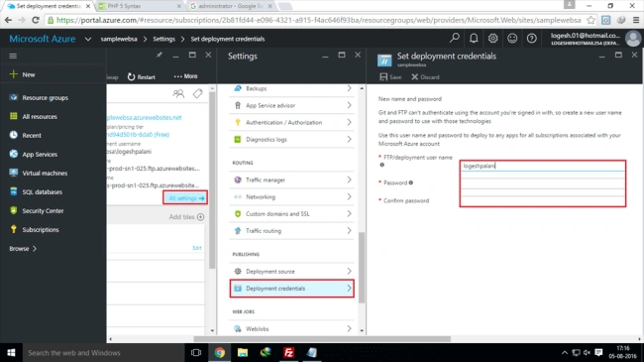Click Save in credentials blade
Viewport: 644px width, 362px height.
coord(390,77)
